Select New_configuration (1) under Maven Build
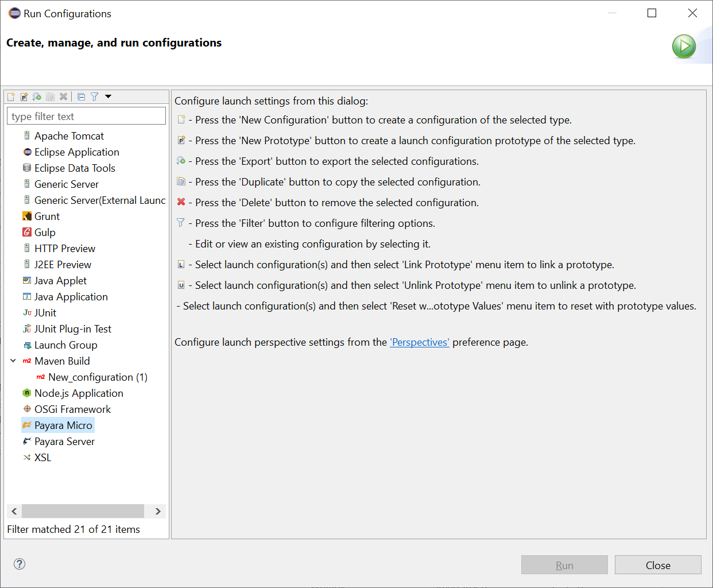The width and height of the screenshot is (713, 588). pos(98,377)
